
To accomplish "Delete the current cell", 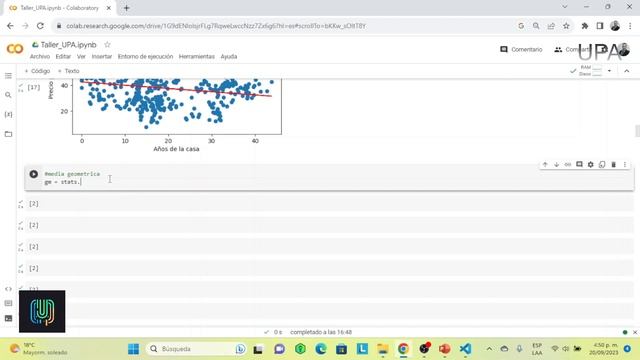I will tap(613, 164).
